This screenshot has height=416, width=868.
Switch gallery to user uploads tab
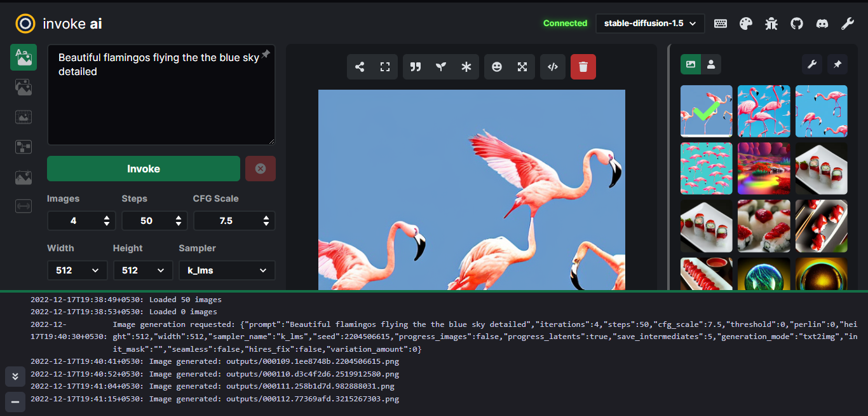coord(711,64)
